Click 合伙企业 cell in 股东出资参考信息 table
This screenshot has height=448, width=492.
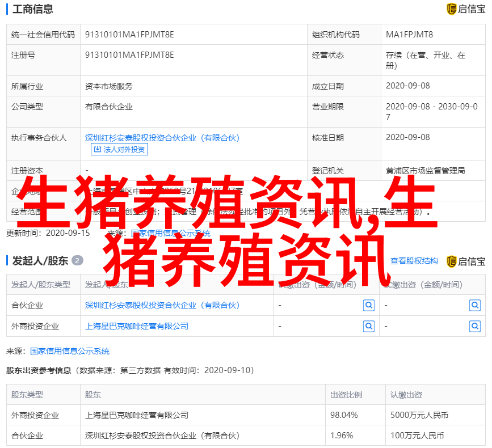click(43, 436)
